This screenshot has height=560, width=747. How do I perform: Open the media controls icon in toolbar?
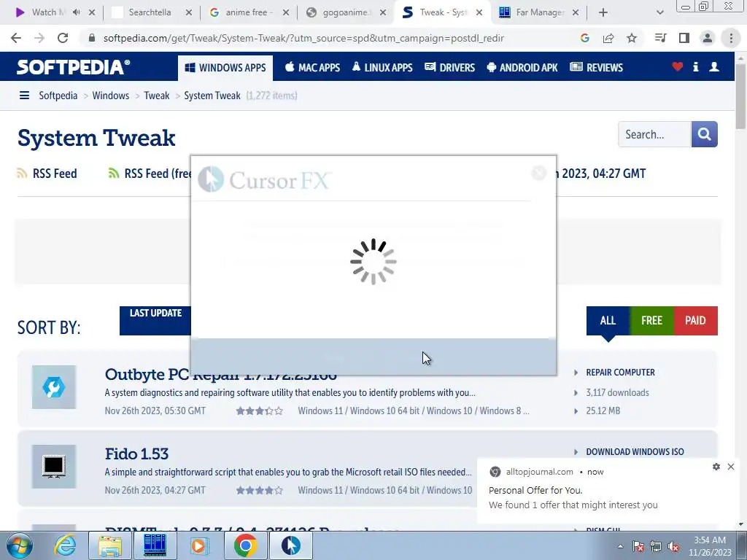661,38
